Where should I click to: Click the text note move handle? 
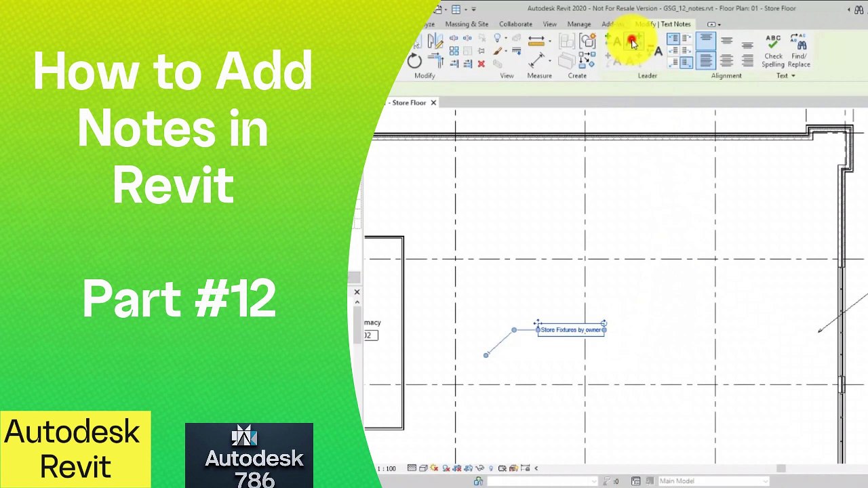[x=538, y=324]
